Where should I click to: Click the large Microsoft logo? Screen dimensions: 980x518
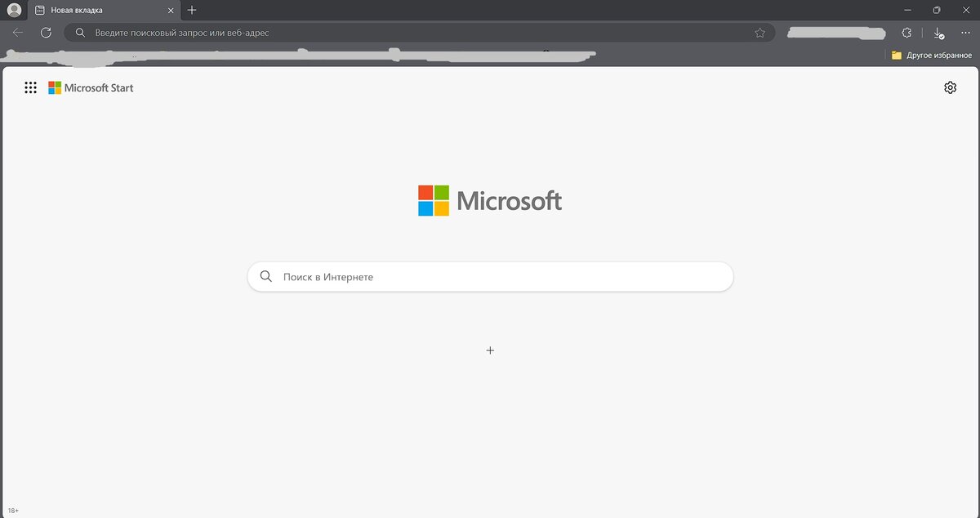(490, 200)
